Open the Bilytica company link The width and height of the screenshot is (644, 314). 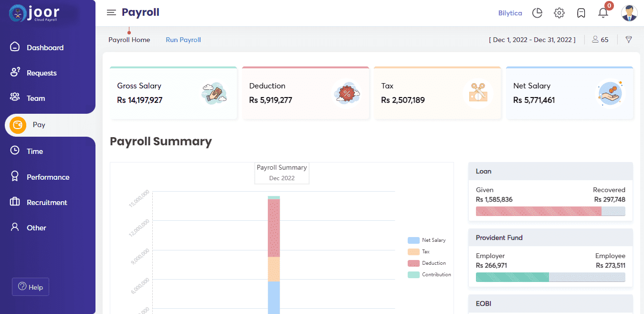tap(510, 13)
